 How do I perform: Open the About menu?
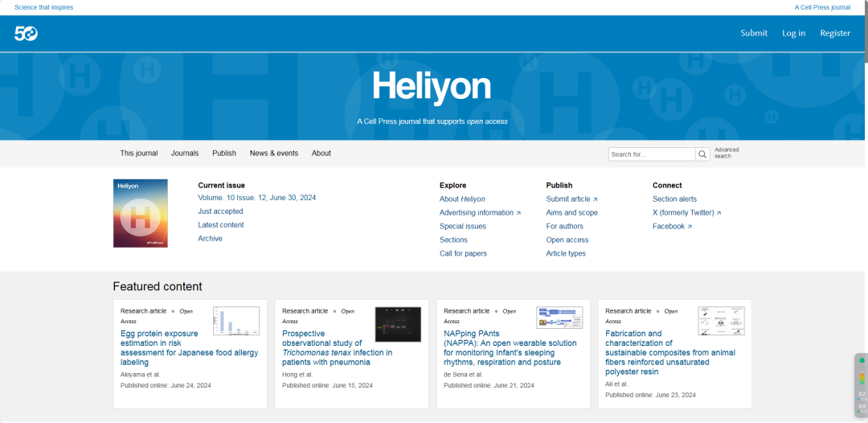pos(321,154)
